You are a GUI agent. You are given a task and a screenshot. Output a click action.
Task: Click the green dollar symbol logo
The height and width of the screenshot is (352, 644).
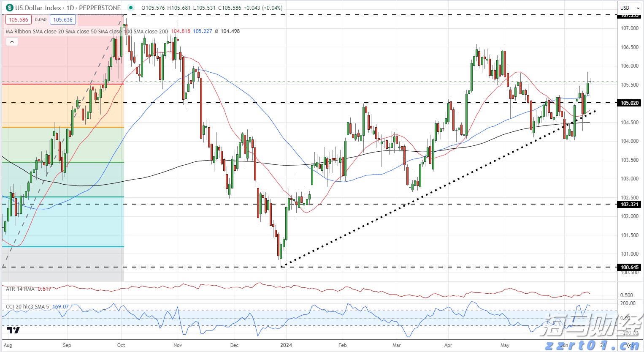(x=9, y=8)
